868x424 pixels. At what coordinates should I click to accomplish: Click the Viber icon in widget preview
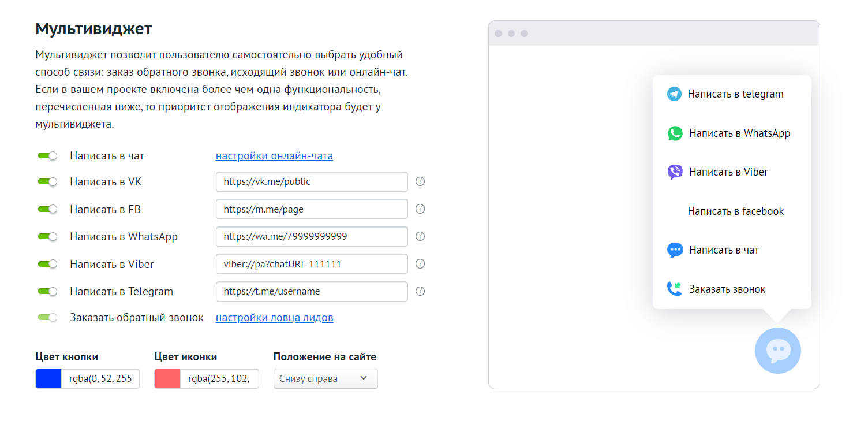pyautogui.click(x=675, y=172)
